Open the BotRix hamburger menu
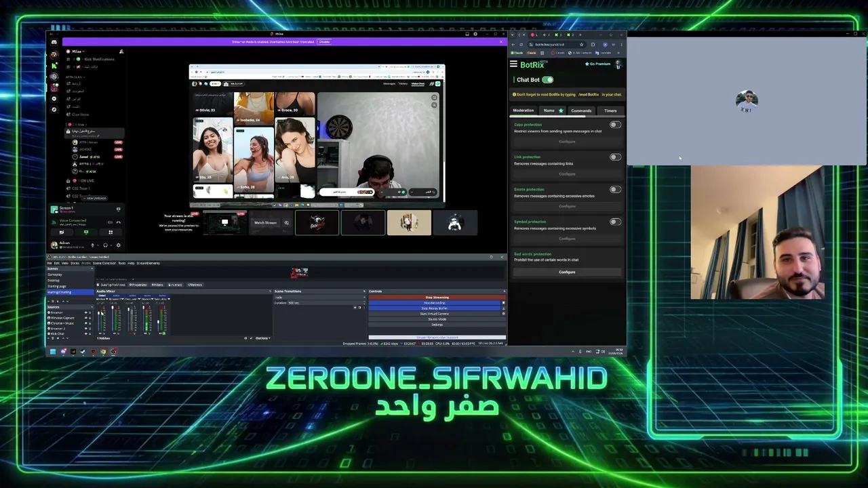Screen dimensions: 868x488 (513, 64)
